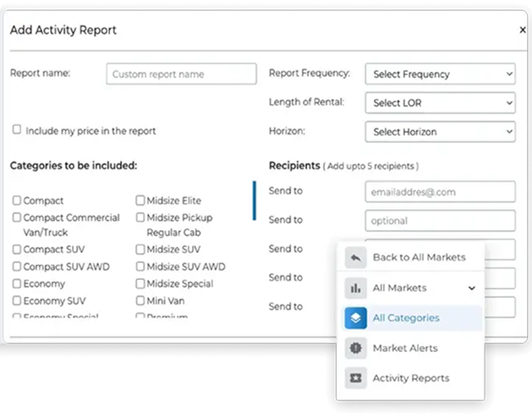Check the Compact category checkbox
Screen dimensions: 532x417
17,200
